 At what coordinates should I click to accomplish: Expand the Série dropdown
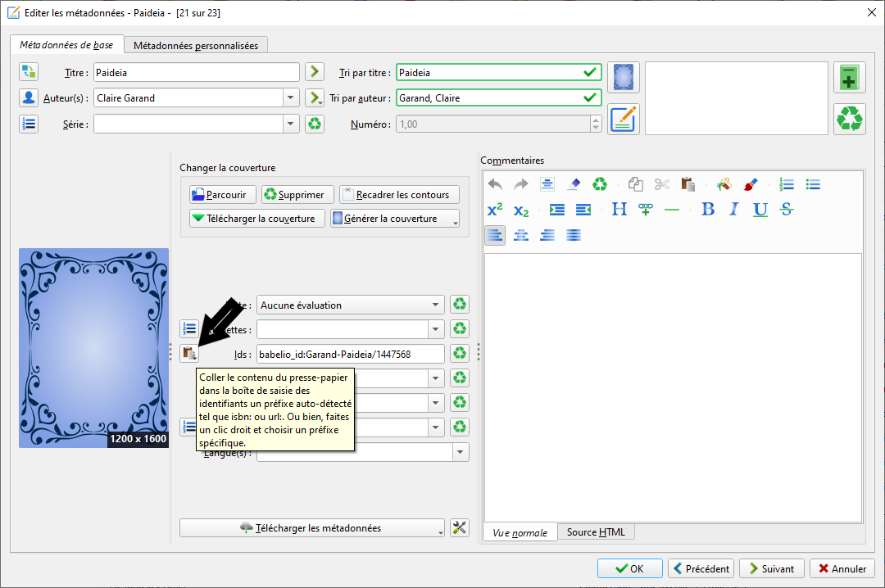(x=290, y=124)
